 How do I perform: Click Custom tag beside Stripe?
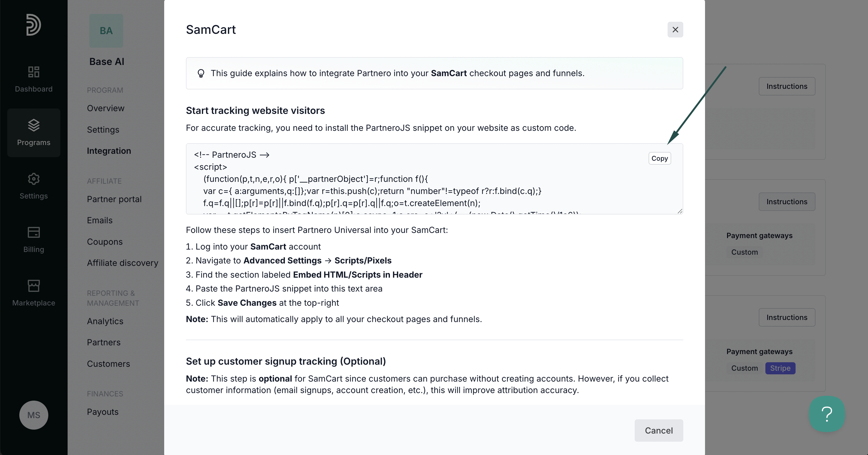744,368
